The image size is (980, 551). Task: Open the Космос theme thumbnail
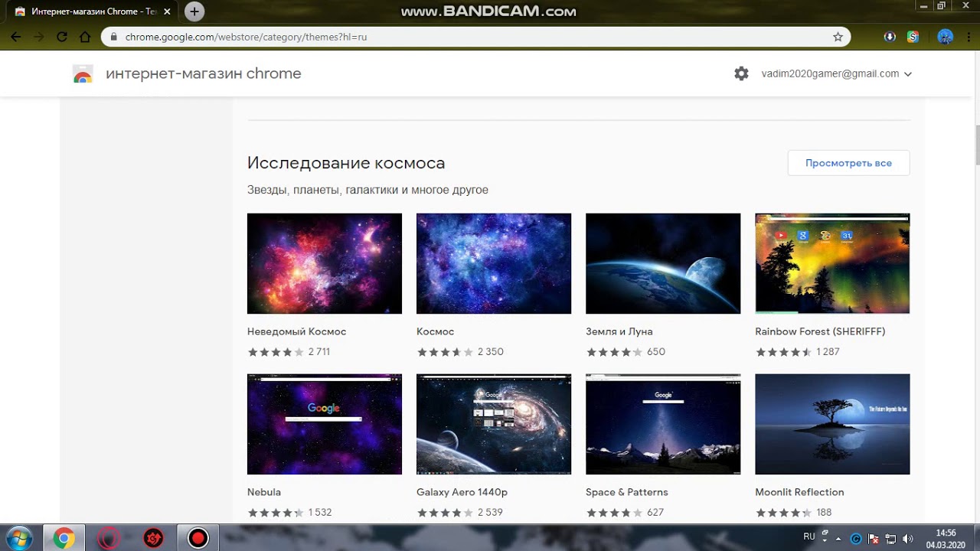[494, 263]
